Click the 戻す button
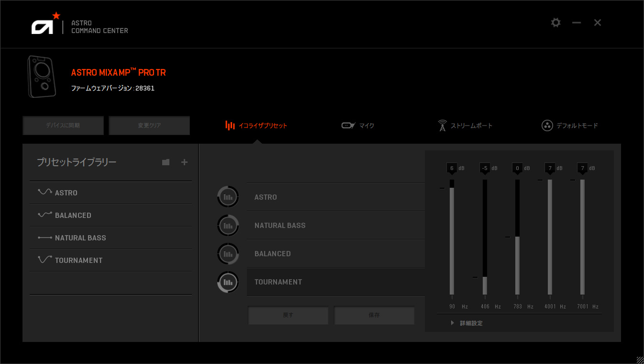The height and width of the screenshot is (364, 644). 288,315
